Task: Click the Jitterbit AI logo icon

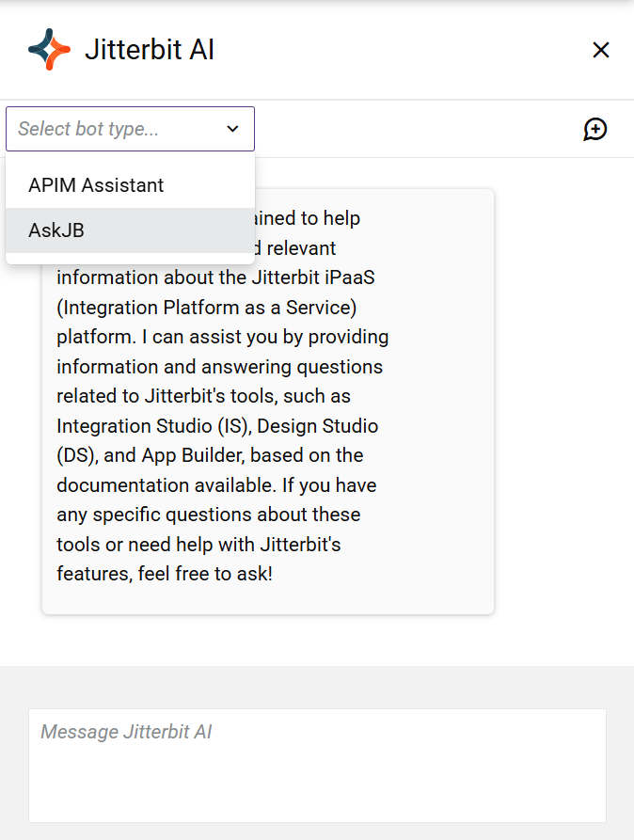Action: [49, 49]
